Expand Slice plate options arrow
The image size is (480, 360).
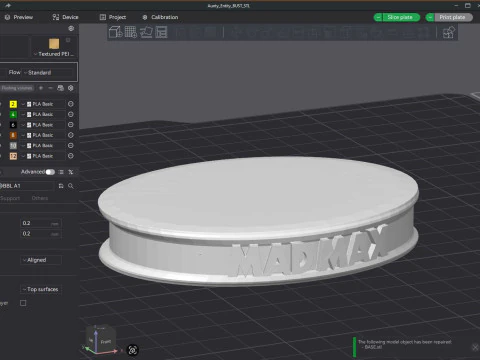(x=378, y=17)
